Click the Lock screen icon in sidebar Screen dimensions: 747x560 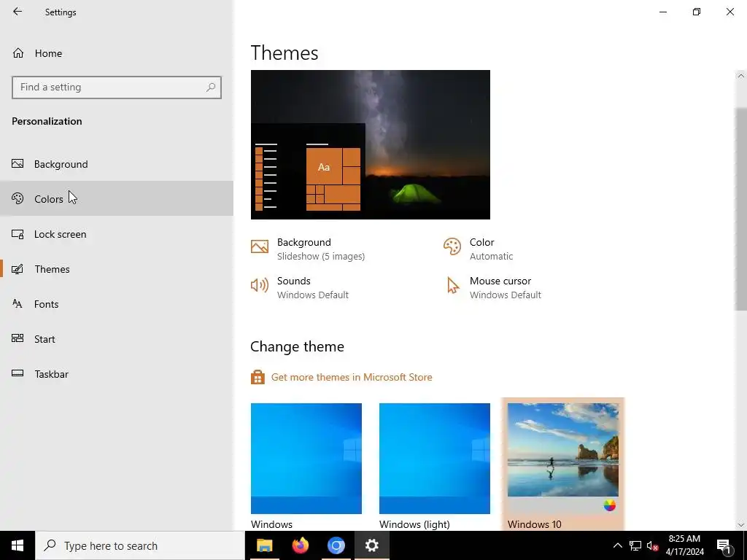18,234
